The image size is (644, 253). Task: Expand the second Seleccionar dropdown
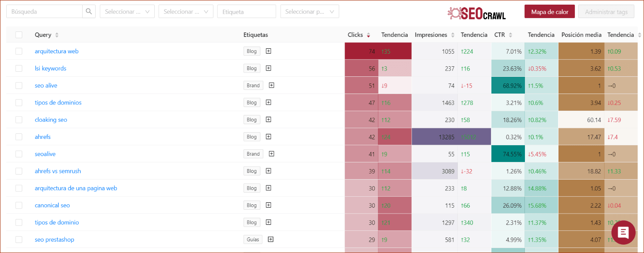tap(186, 12)
